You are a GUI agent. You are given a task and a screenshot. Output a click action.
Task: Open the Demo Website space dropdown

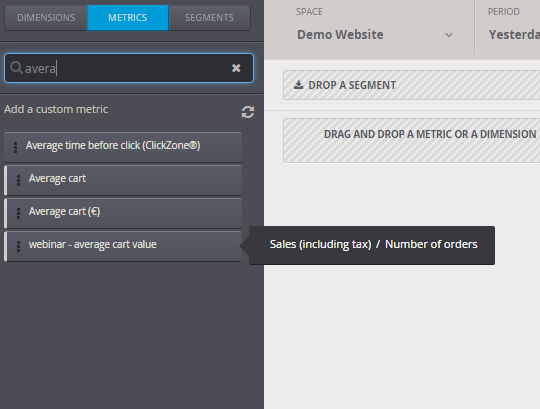pos(375,34)
